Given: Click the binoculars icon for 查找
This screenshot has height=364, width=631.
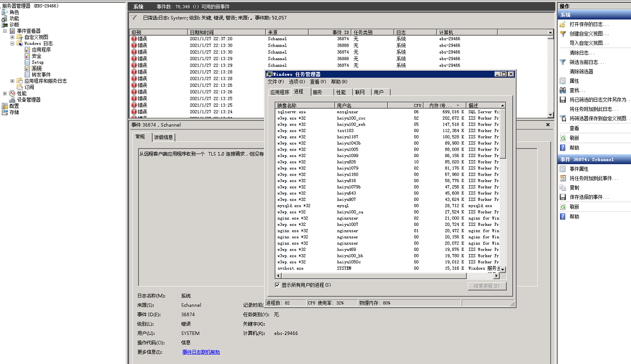Looking at the screenshot, I should tap(563, 91).
